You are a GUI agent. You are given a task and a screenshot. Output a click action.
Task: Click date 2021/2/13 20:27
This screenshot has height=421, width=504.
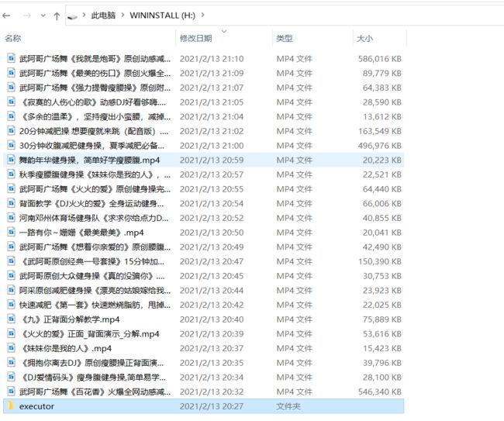[212, 406]
